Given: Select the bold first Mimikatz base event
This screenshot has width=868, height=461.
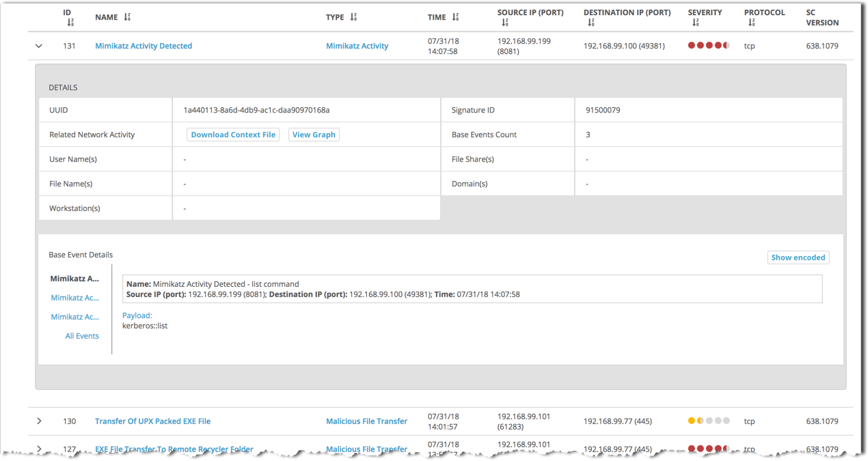Looking at the screenshot, I should pos(74,279).
